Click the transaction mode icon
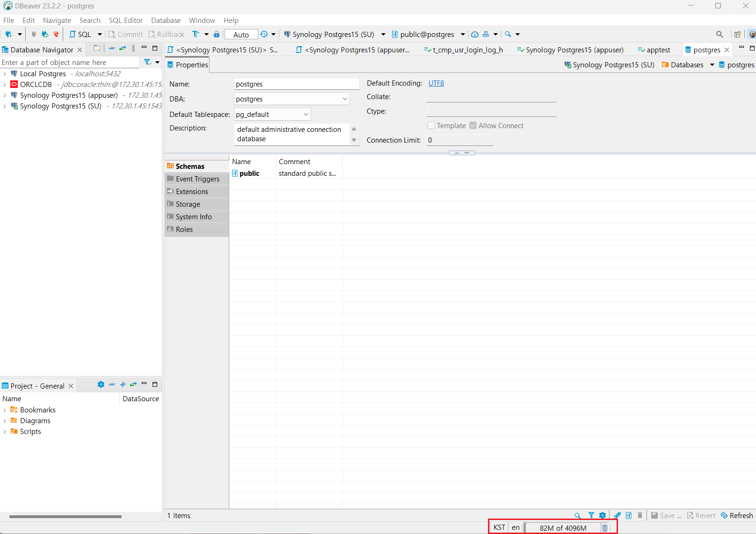This screenshot has width=756, height=534. point(196,34)
